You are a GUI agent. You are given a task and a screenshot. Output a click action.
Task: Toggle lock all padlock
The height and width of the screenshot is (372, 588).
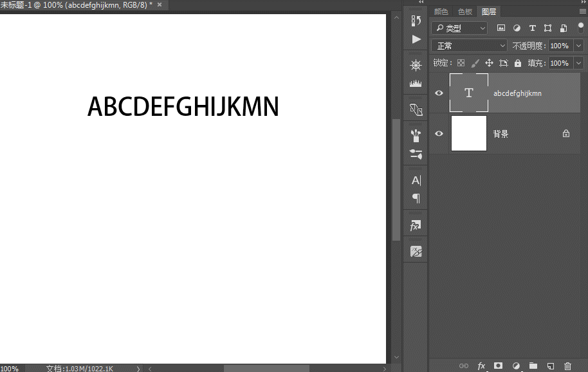pos(518,63)
